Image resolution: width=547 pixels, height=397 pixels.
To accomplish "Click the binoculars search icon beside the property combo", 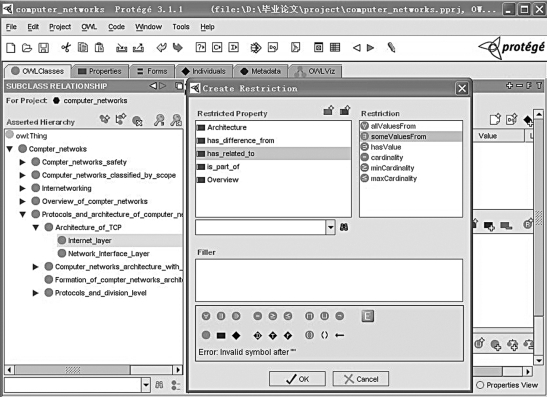I will (344, 227).
